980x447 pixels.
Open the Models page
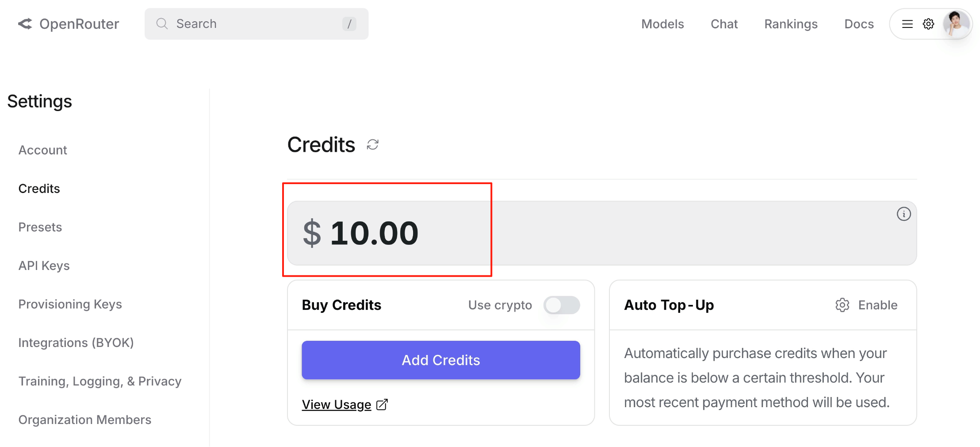[662, 24]
